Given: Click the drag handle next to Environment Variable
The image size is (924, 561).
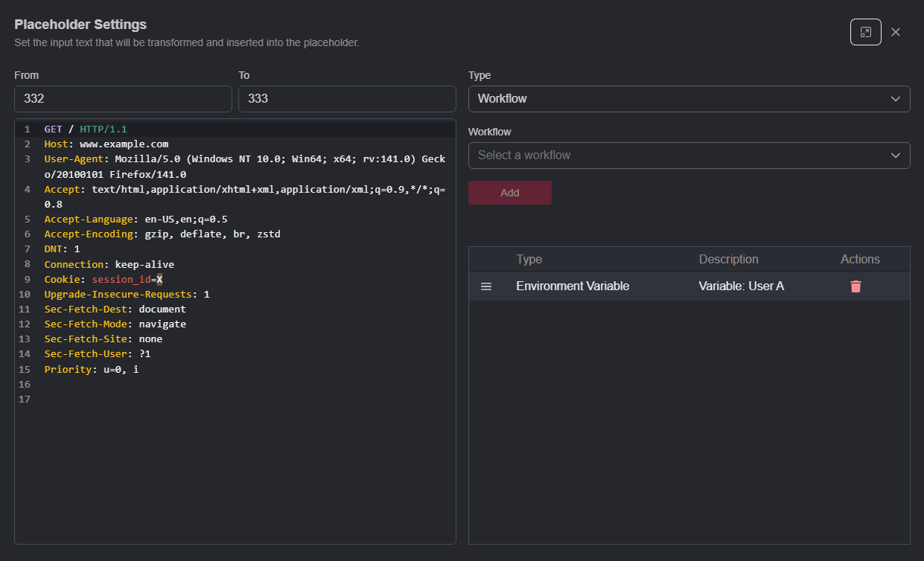Looking at the screenshot, I should click(x=487, y=286).
